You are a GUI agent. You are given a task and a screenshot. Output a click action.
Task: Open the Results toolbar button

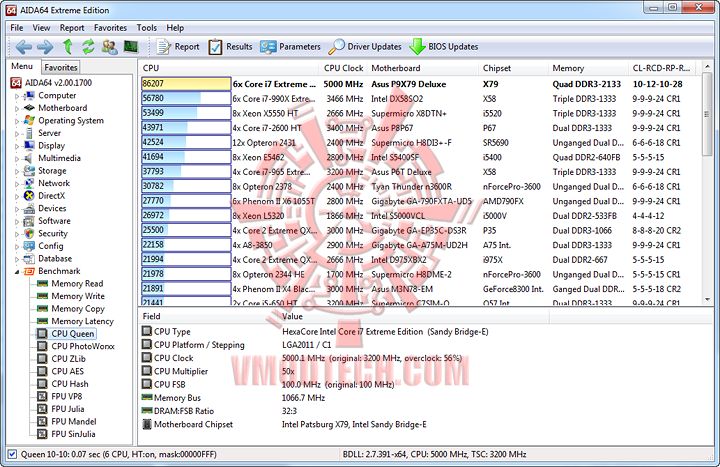pos(231,47)
